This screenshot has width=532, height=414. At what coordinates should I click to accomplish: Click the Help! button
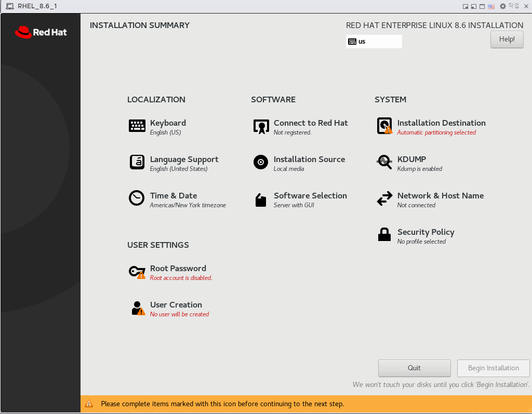click(x=507, y=39)
